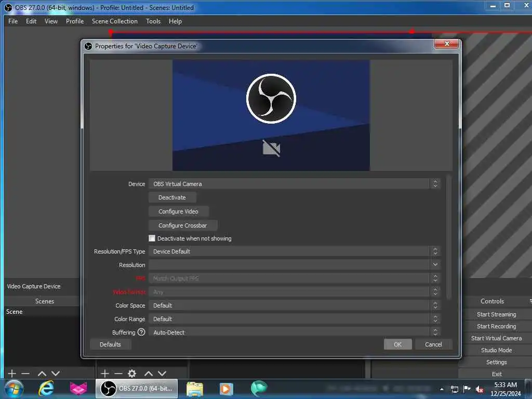Image resolution: width=532 pixels, height=399 pixels.
Task: Open the Device dropdown showing OBS Virtual Camera
Action: [295, 184]
